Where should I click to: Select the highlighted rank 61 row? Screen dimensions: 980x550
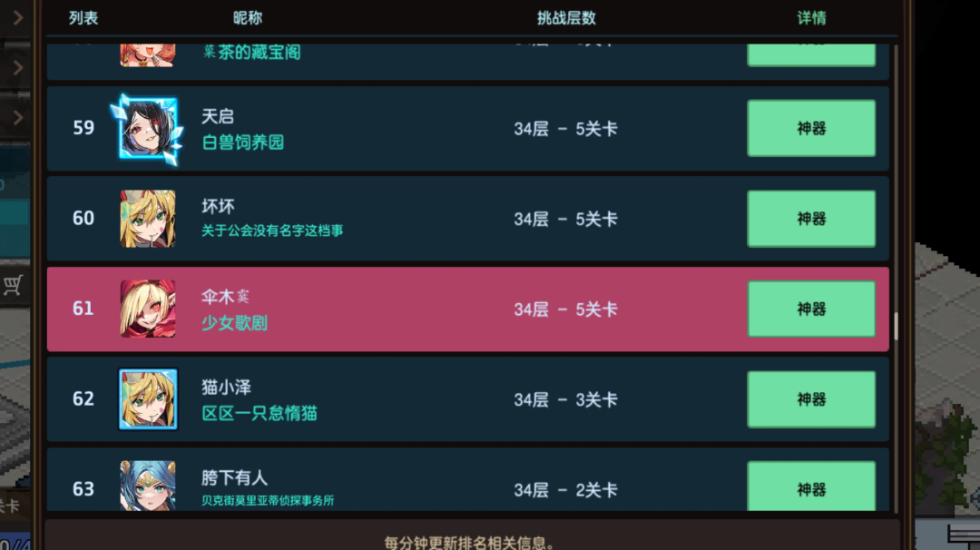[467, 309]
